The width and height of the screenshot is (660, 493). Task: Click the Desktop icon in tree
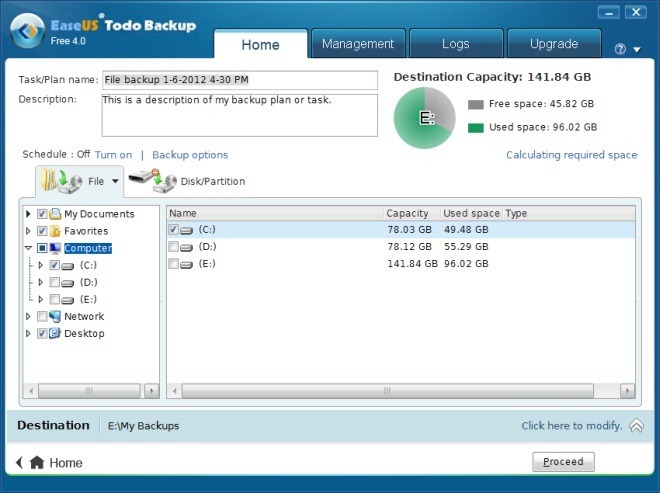[55, 333]
